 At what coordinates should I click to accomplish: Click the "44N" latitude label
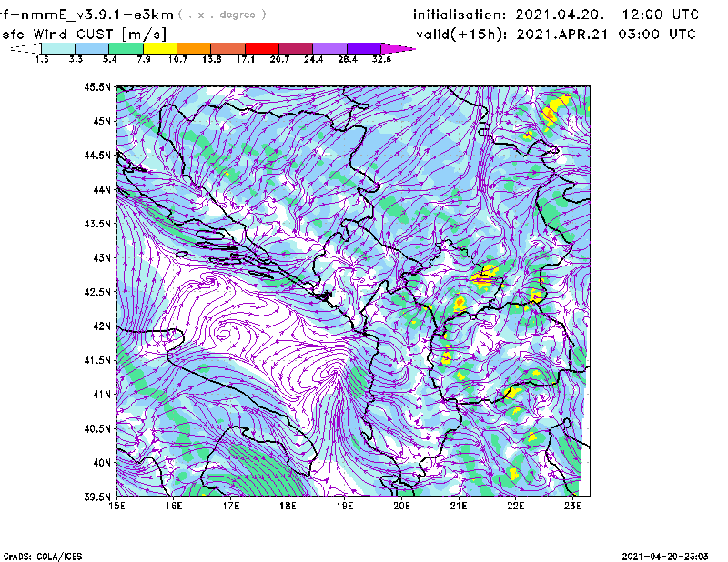102,189
